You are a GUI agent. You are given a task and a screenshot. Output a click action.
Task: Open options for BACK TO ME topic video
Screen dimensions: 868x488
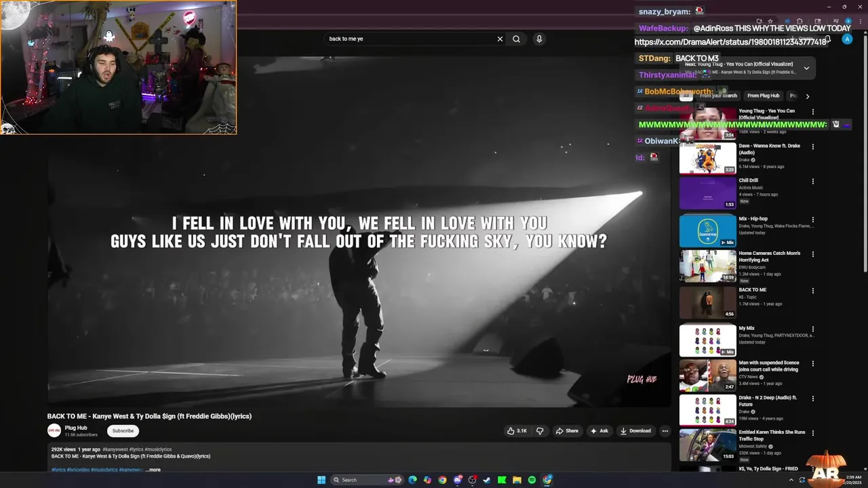pyautogui.click(x=812, y=291)
